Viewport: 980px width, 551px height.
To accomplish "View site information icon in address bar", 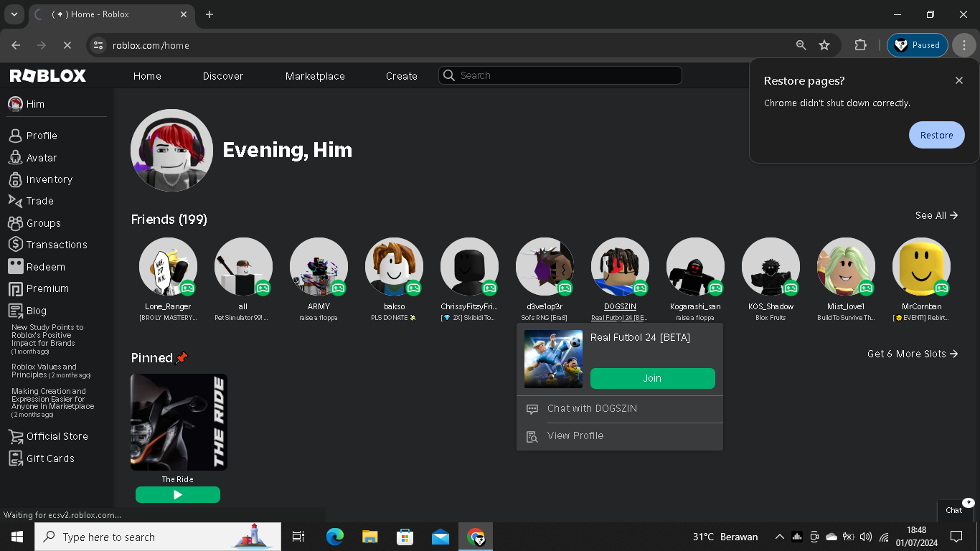I will 98,45.
